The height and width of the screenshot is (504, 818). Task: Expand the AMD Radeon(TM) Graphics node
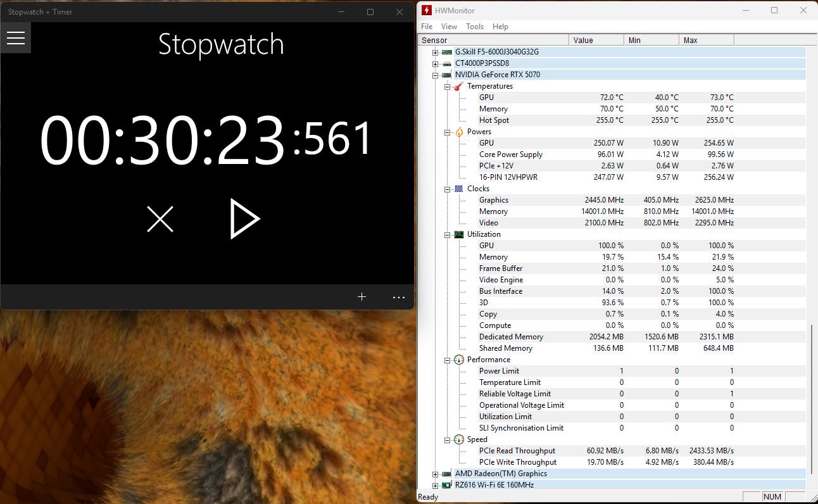(x=435, y=474)
